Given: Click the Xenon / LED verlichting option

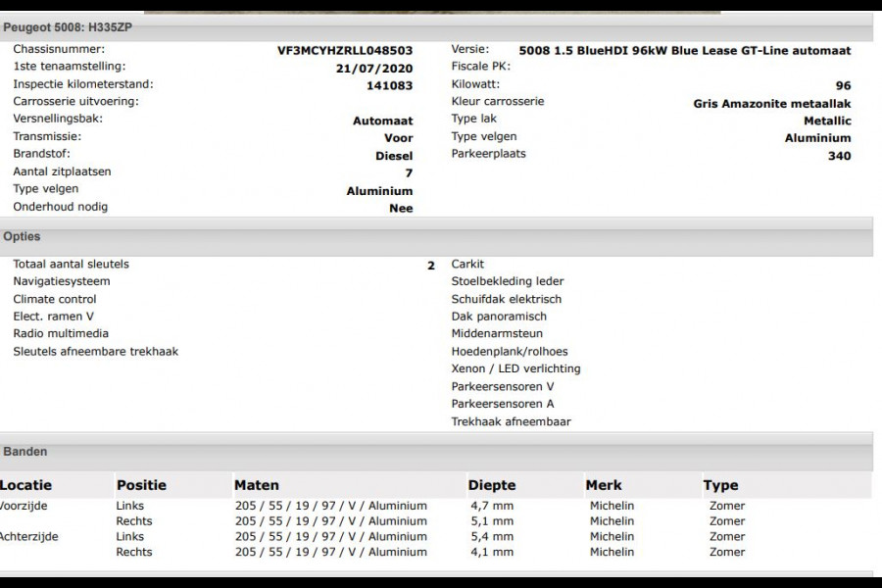Looking at the screenshot, I should coord(515,369).
